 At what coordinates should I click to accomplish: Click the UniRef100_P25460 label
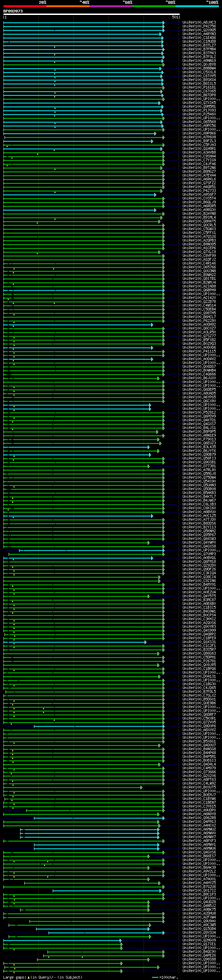199,114
